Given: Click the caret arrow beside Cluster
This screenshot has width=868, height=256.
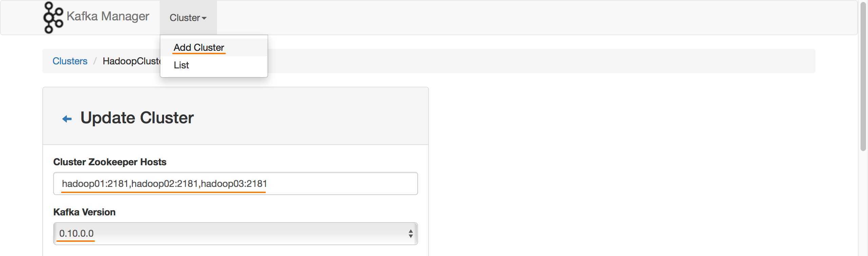Looking at the screenshot, I should [x=204, y=18].
